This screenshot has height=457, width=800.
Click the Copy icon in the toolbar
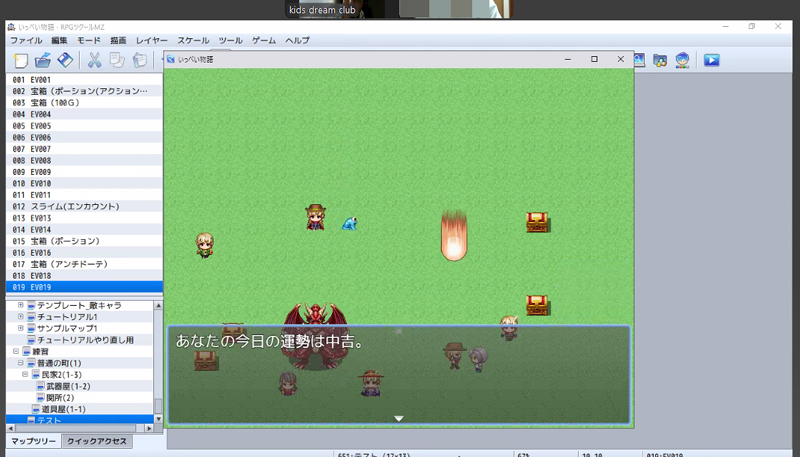[117, 60]
